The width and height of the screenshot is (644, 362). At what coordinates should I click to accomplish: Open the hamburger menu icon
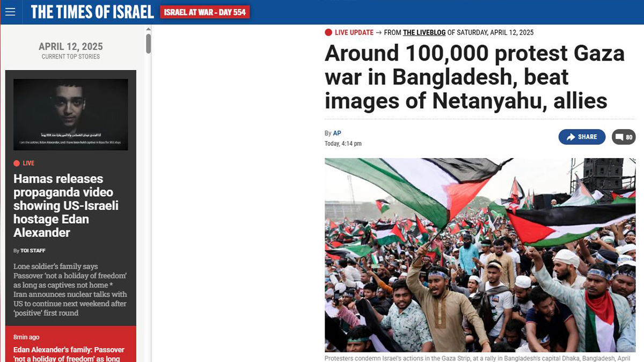[10, 12]
